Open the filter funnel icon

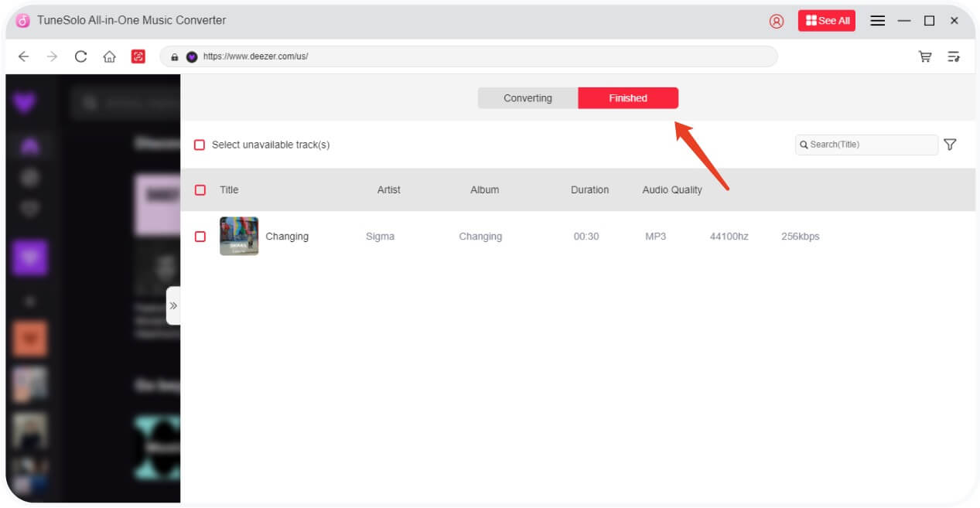951,145
